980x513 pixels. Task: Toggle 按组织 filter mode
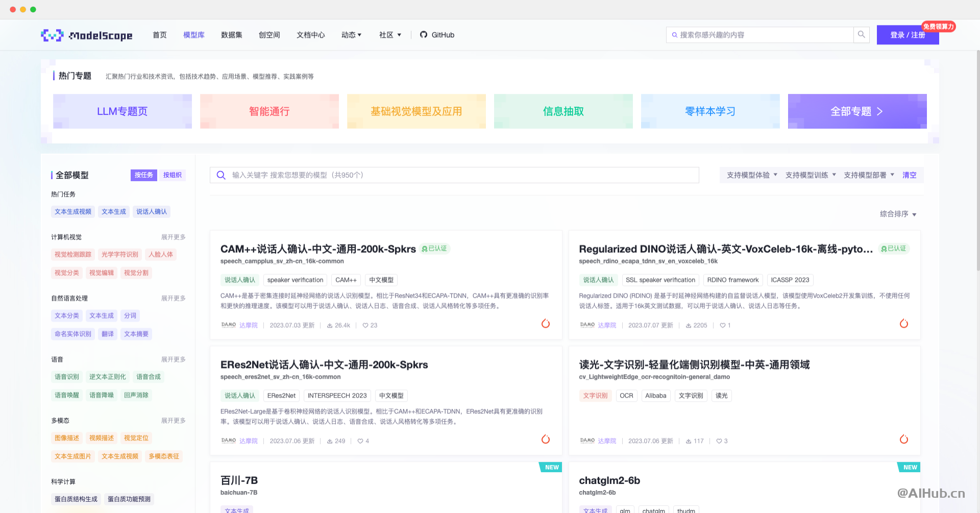[x=173, y=175]
